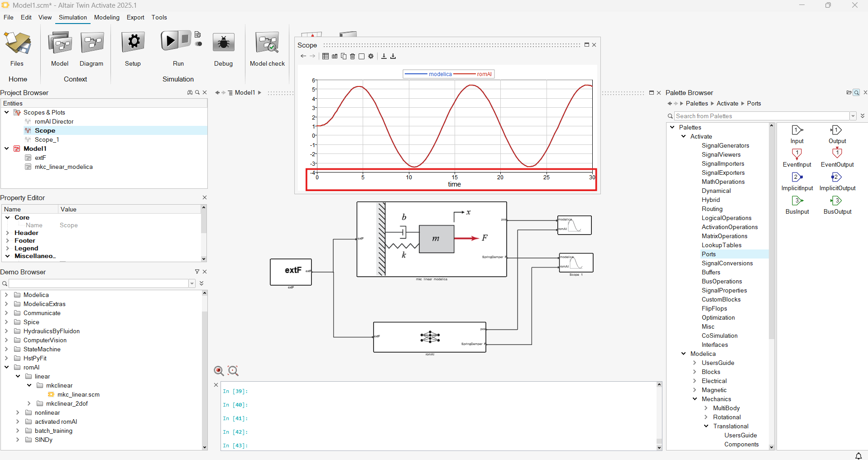
Task: Open Scope settings gear icon
Action: pyautogui.click(x=371, y=56)
